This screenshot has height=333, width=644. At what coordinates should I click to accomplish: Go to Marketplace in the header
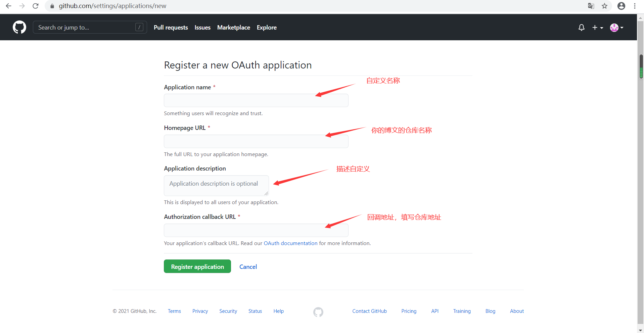(234, 28)
